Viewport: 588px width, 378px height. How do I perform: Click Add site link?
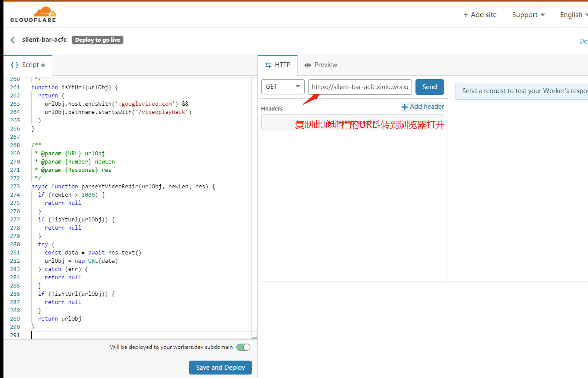coord(480,15)
